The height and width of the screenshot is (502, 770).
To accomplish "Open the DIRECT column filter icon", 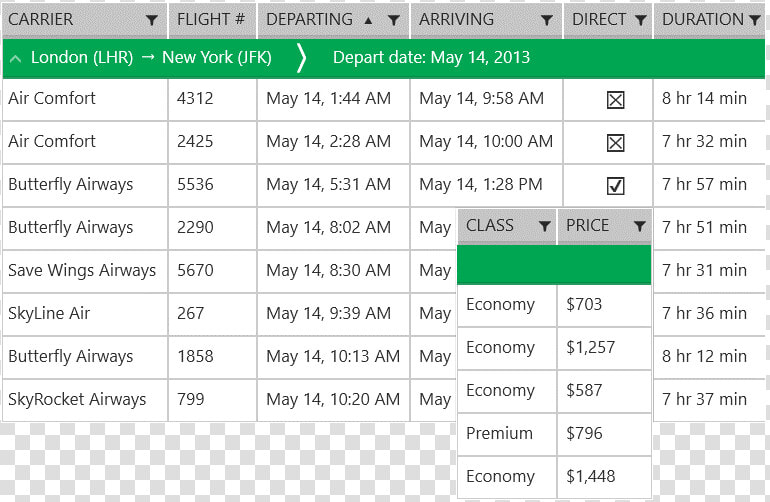I will pos(640,20).
